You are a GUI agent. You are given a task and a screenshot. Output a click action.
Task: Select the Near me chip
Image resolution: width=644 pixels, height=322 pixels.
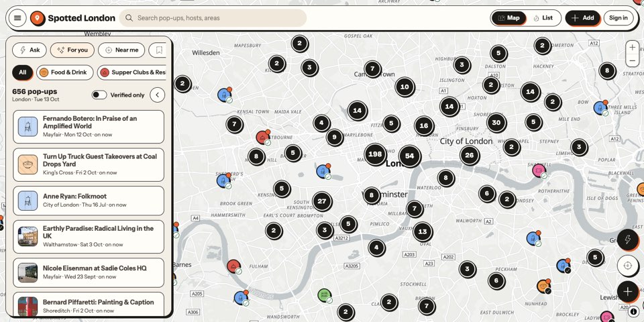pyautogui.click(x=121, y=50)
